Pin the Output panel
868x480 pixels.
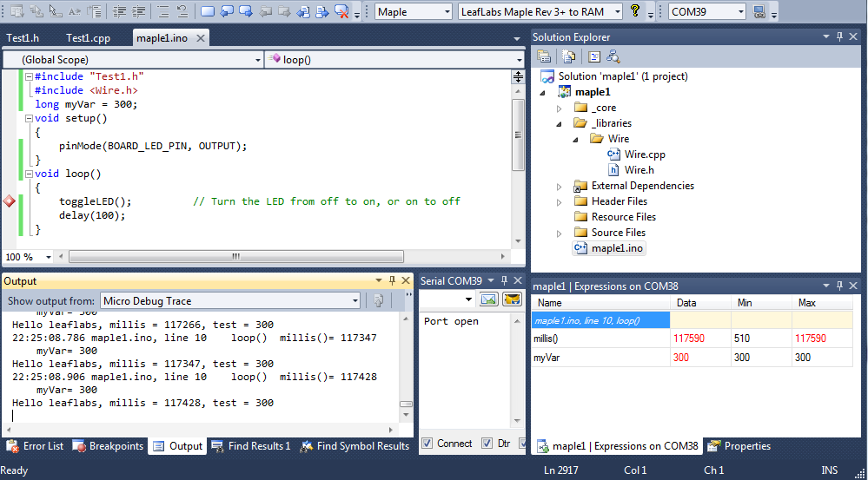(x=392, y=280)
